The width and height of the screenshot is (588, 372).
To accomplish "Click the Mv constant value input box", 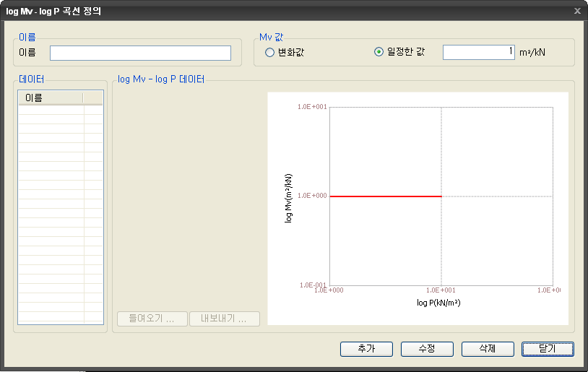I will coord(478,52).
